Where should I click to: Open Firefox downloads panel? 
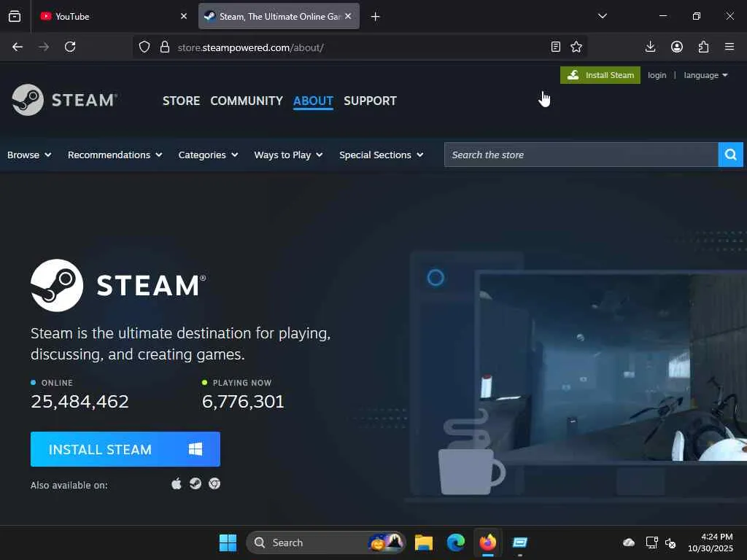(x=650, y=47)
